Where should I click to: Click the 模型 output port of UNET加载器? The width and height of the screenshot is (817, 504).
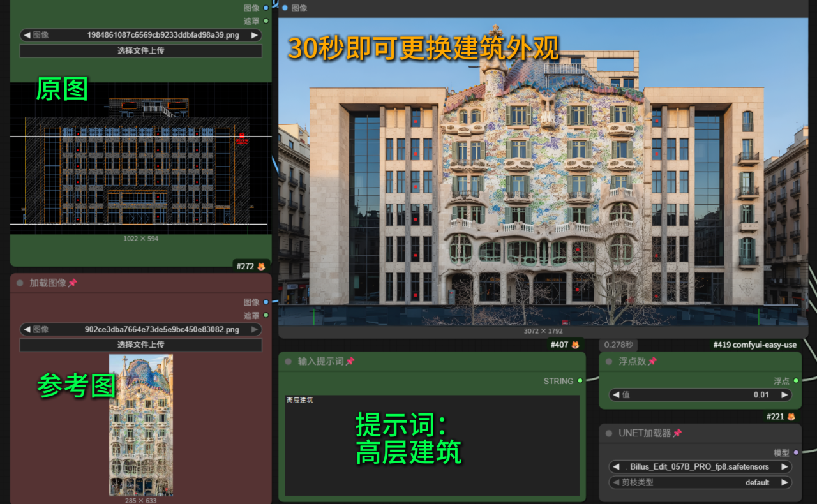click(796, 453)
